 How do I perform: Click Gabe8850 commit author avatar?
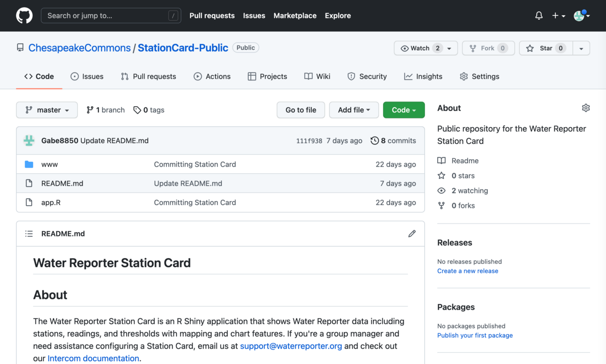point(29,141)
